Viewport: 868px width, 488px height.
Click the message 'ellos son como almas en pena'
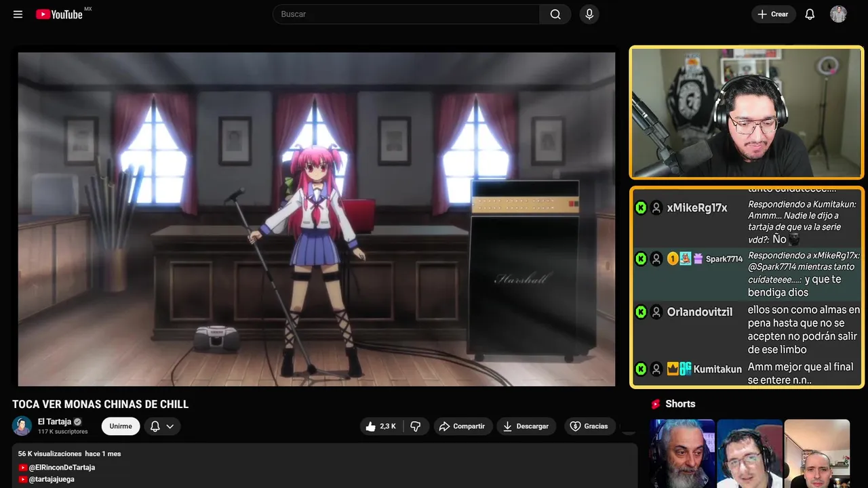coord(804,329)
